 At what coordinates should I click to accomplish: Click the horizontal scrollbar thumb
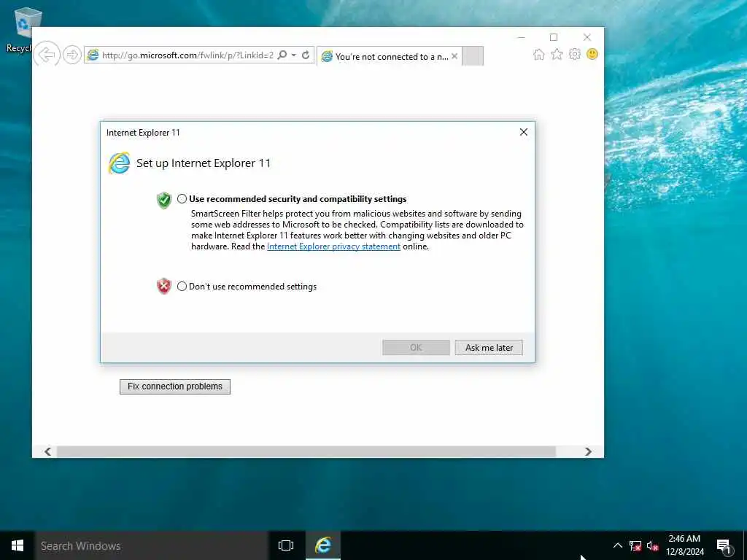pyautogui.click(x=306, y=451)
